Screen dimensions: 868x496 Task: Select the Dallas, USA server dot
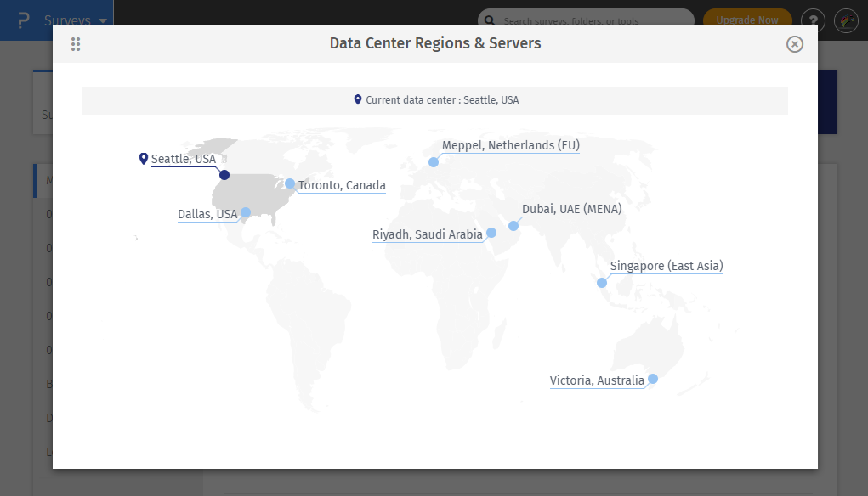pyautogui.click(x=246, y=212)
